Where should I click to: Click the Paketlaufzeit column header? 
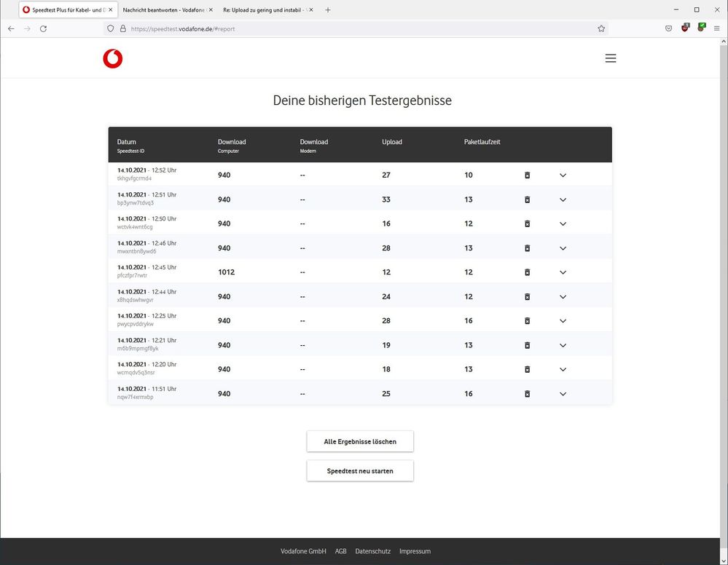click(482, 142)
